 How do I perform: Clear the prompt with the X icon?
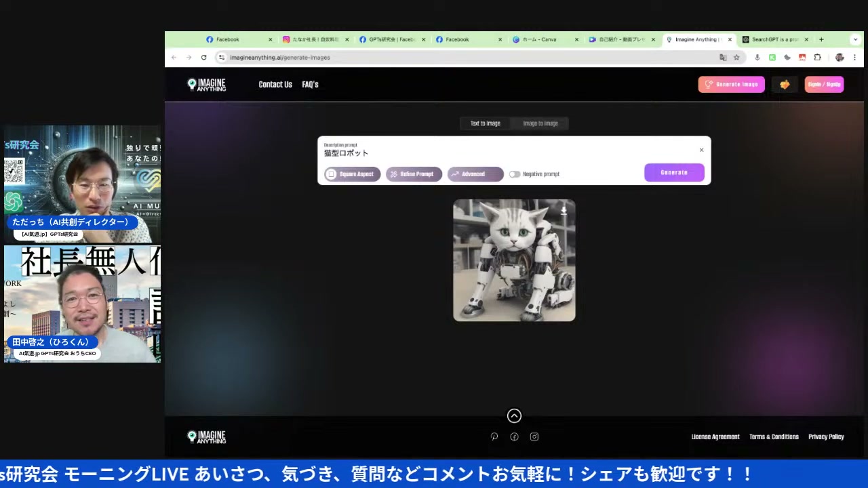click(x=701, y=150)
